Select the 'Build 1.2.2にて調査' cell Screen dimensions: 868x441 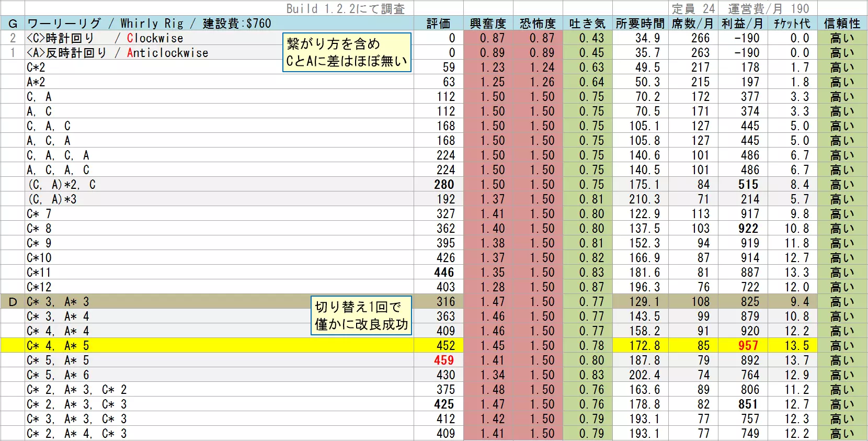tap(346, 9)
